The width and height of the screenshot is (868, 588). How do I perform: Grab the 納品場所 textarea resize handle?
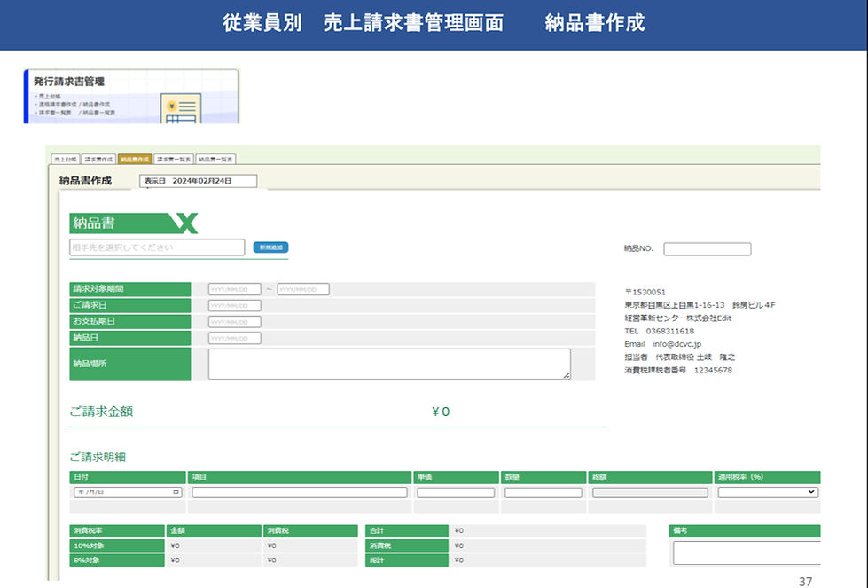tap(567, 376)
